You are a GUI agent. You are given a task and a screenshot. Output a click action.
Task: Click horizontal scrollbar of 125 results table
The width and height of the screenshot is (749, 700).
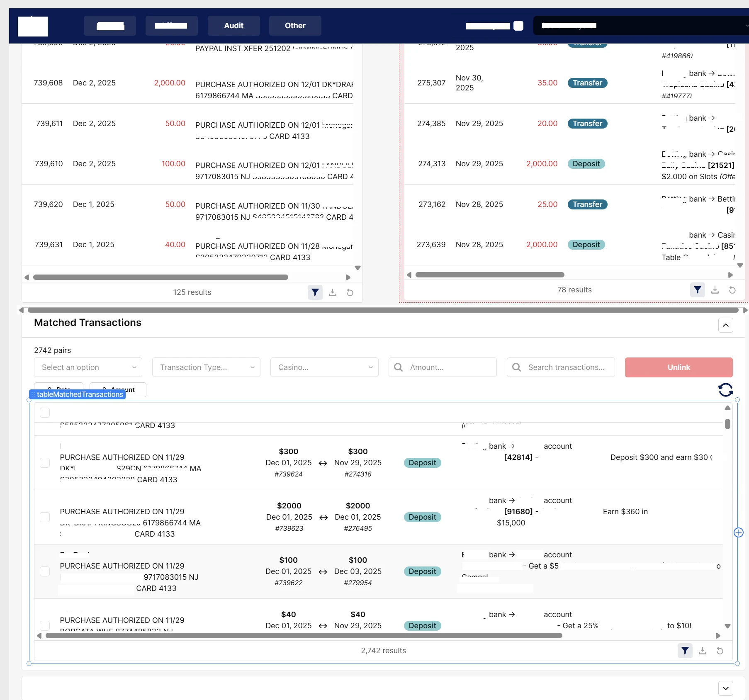point(160,277)
